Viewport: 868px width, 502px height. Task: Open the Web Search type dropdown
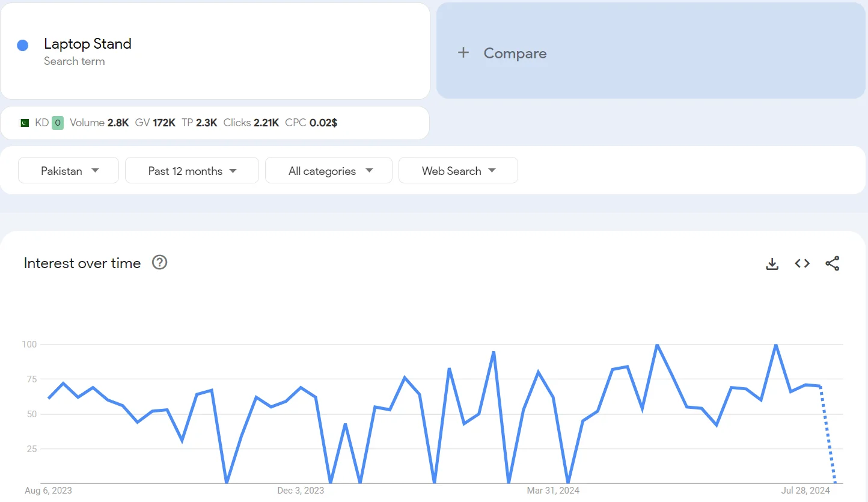[x=458, y=170]
